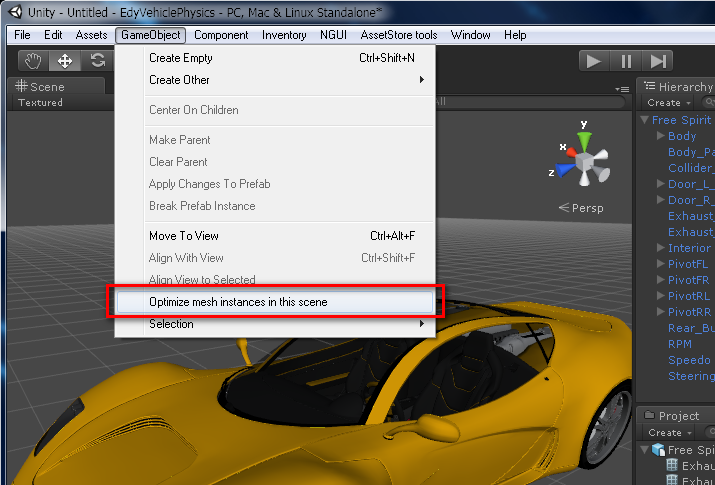Open the Help menu

coord(515,35)
